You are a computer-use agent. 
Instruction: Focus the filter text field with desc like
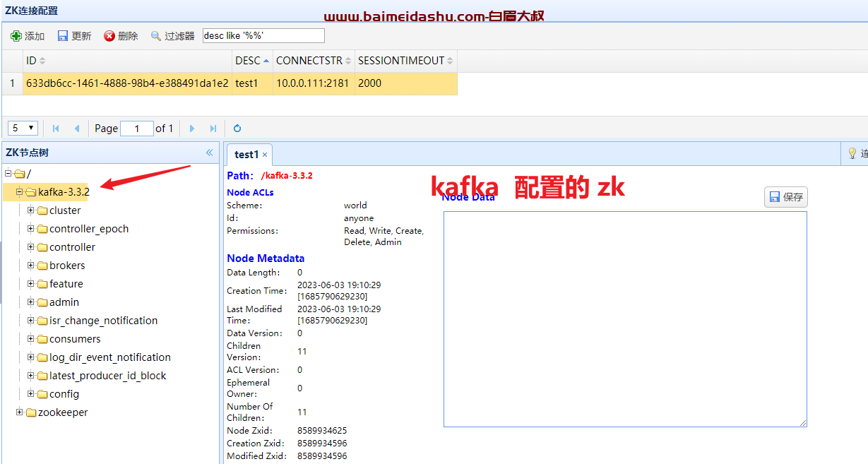coord(263,35)
